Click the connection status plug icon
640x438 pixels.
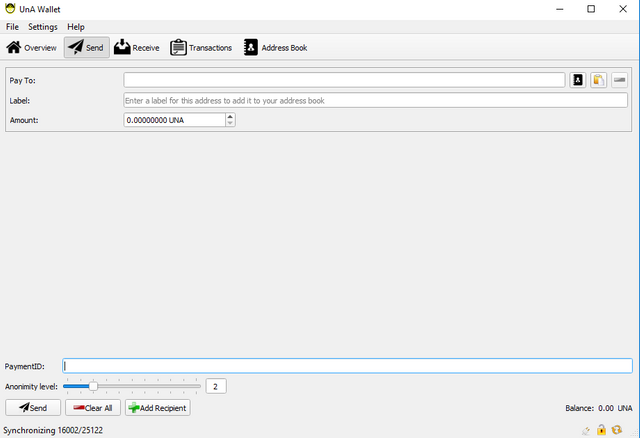pos(586,430)
